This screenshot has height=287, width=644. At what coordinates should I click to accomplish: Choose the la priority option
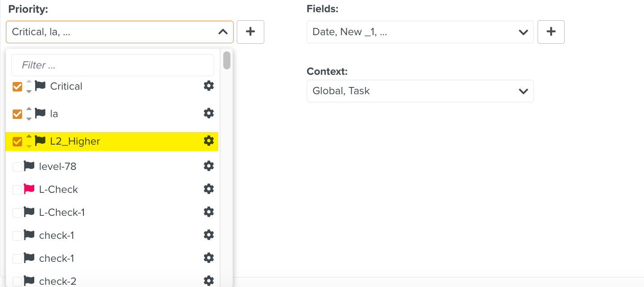coord(54,114)
